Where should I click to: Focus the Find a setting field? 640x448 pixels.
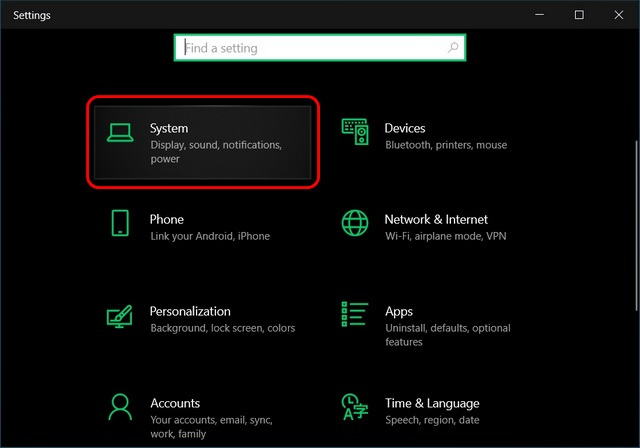coord(320,48)
